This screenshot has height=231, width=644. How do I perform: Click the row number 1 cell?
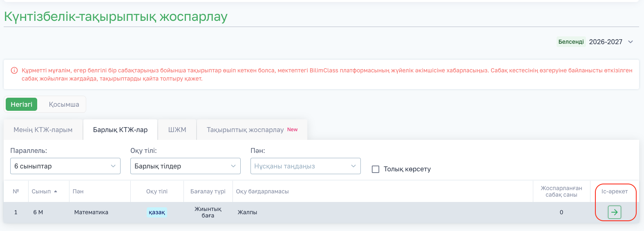[x=16, y=212]
